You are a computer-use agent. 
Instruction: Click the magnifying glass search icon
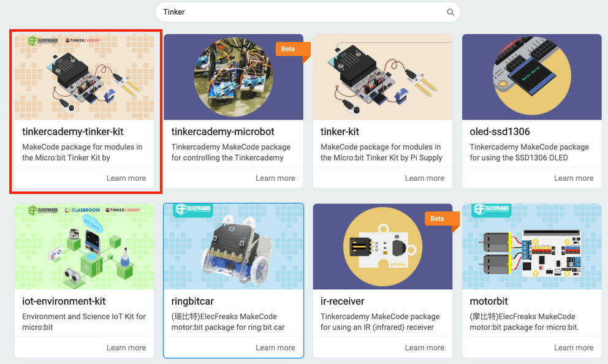coord(450,12)
